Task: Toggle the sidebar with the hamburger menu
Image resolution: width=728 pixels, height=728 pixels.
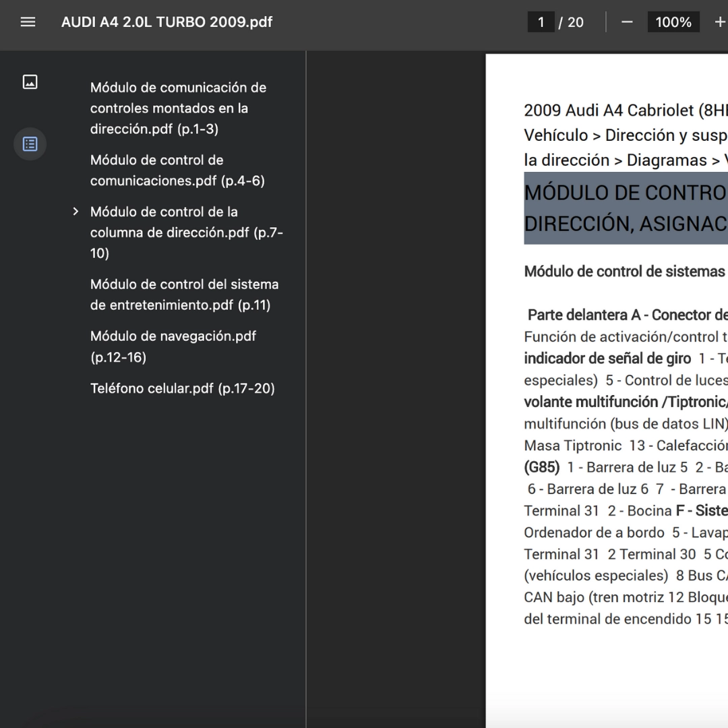Action: coord(28,22)
